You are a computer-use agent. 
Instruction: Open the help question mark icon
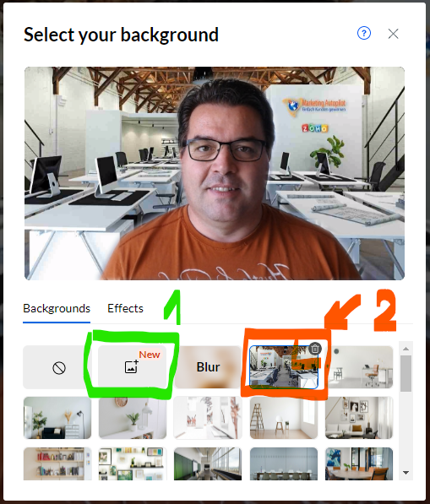(x=364, y=33)
